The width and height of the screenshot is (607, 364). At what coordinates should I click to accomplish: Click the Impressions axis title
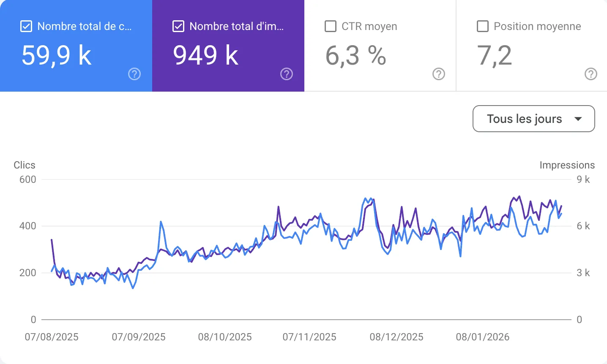567,165
